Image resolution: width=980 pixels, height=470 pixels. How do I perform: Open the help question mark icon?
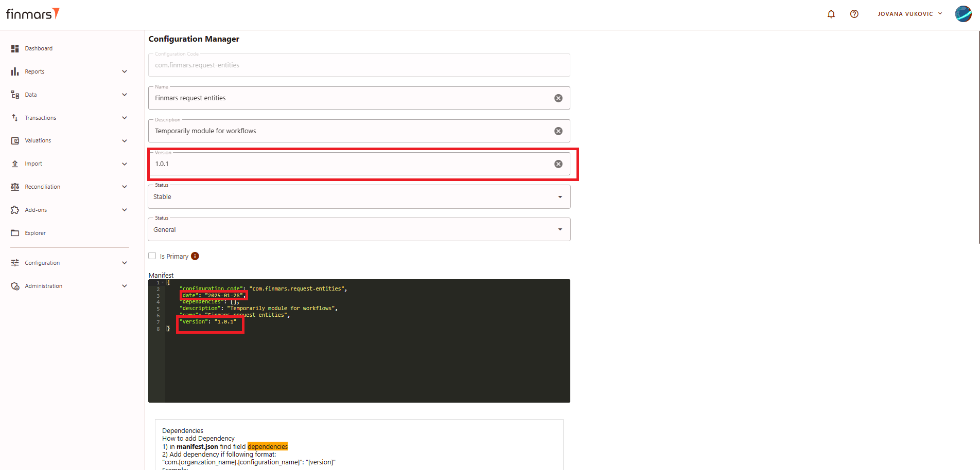pyautogui.click(x=854, y=14)
